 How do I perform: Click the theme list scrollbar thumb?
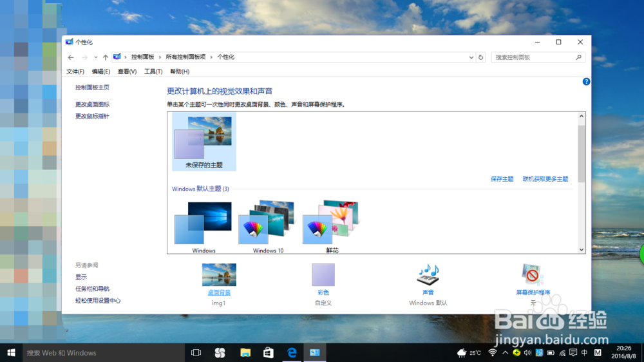pyautogui.click(x=581, y=153)
